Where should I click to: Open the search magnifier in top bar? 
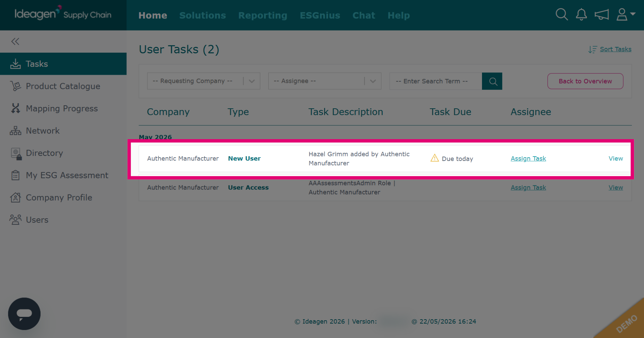click(x=561, y=14)
